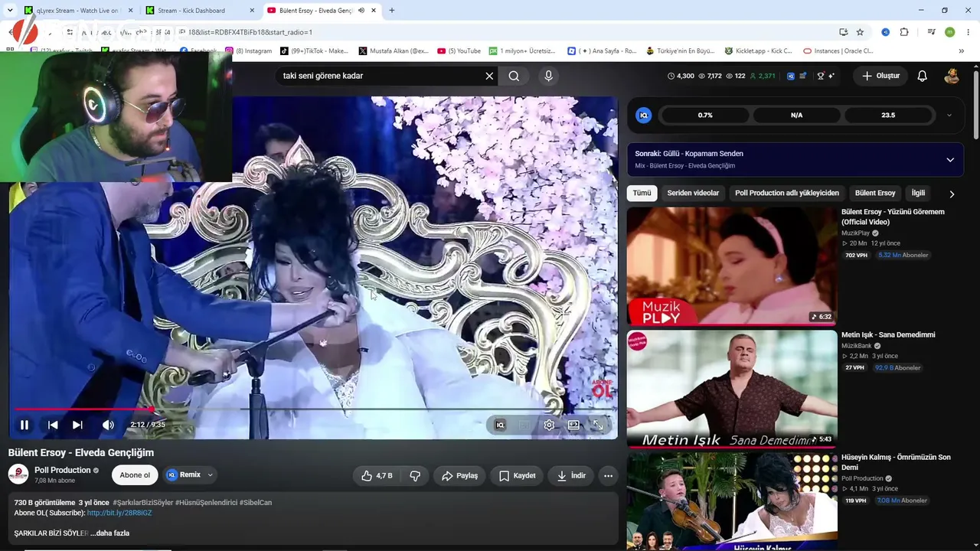
Task: Open Metin Işık Sana Demedimmi thumbnail
Action: point(732,388)
